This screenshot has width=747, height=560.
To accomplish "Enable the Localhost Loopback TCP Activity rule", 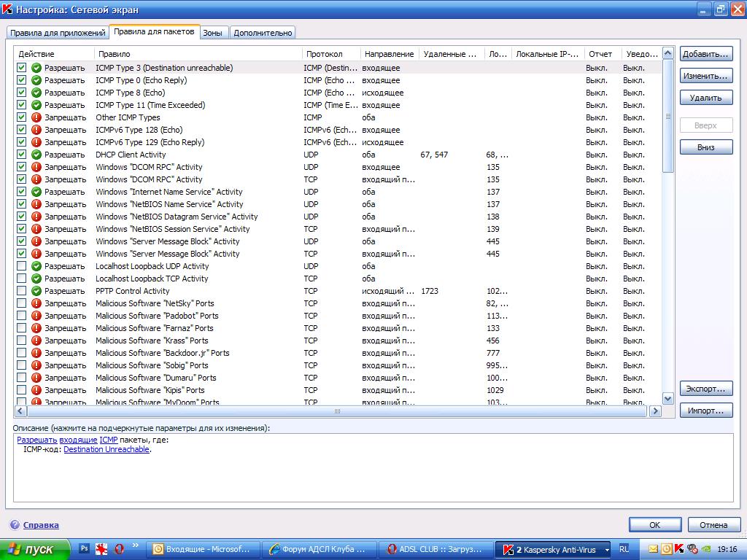I will pos(21,278).
